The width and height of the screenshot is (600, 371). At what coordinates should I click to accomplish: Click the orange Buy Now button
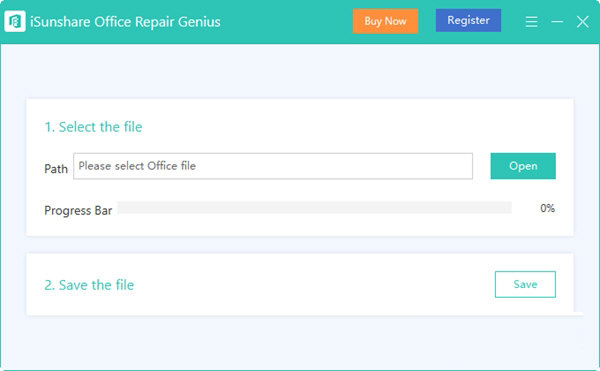[385, 21]
